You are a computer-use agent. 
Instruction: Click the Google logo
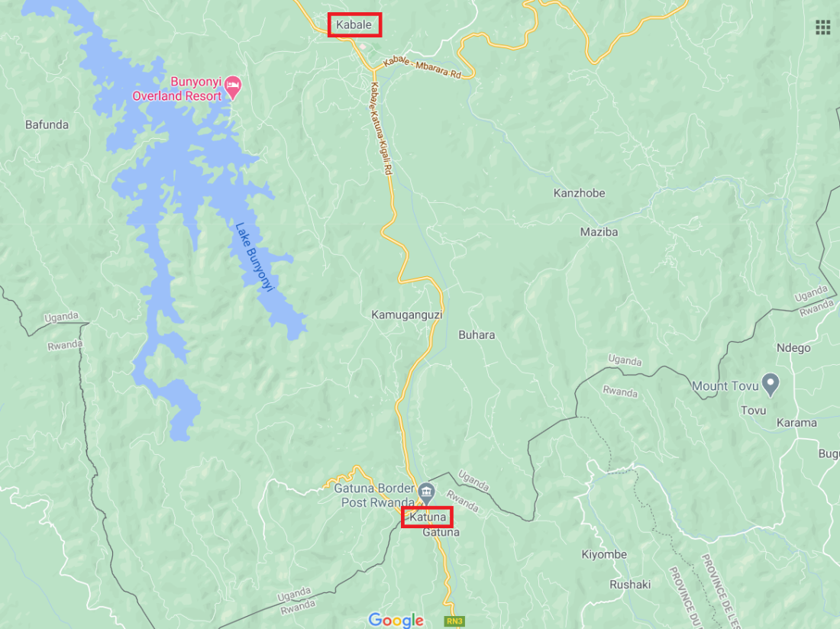pos(396,620)
